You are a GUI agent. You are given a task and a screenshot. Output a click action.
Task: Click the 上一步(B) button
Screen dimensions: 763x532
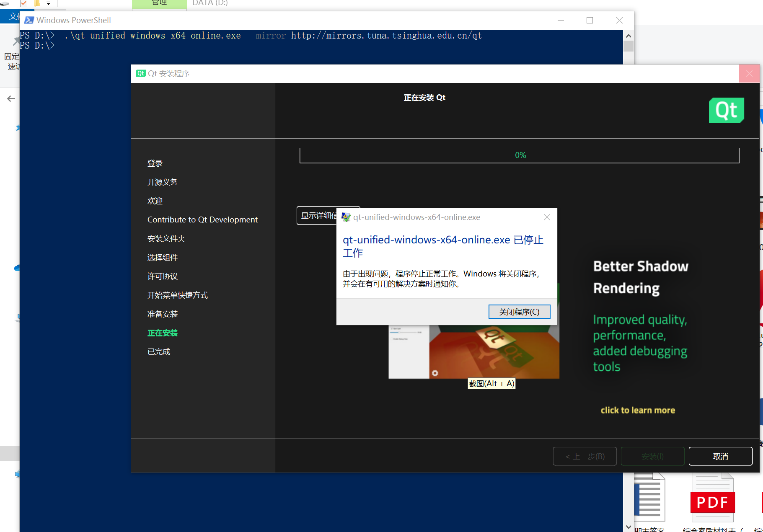[585, 456]
